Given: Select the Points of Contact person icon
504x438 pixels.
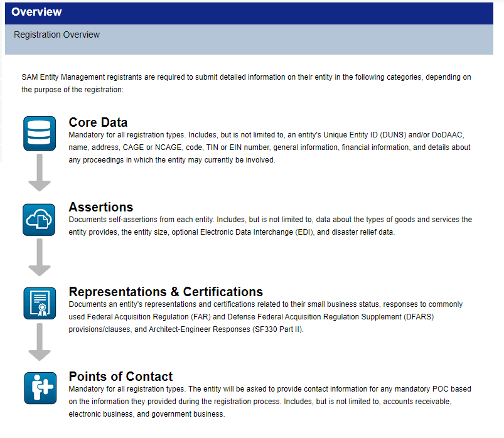Looking at the screenshot, I should click(40, 388).
